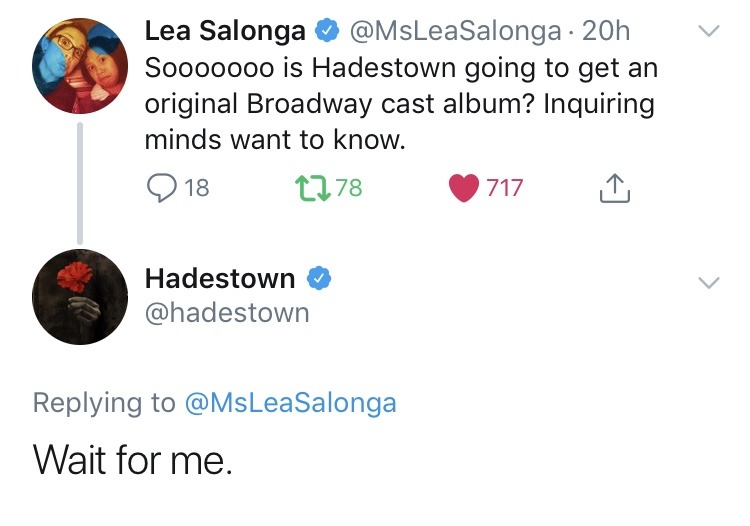Screen dimensions: 750x526
Task: Click Hadestown's blue verified checkmark
Action: (318, 278)
